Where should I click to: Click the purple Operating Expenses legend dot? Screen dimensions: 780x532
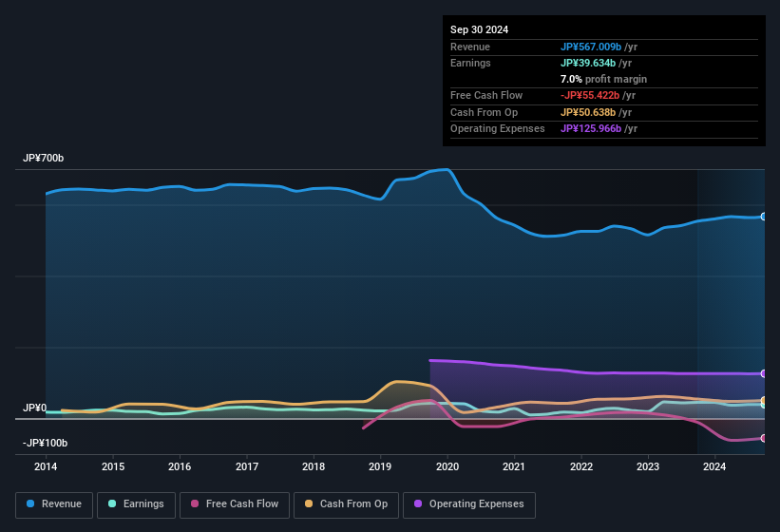[419, 503]
